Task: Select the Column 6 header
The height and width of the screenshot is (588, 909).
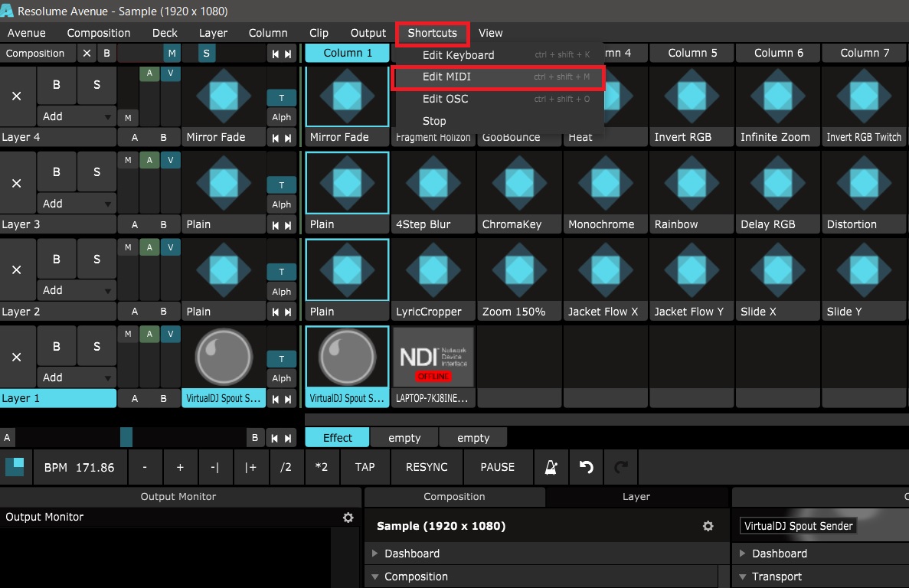Action: 778,54
